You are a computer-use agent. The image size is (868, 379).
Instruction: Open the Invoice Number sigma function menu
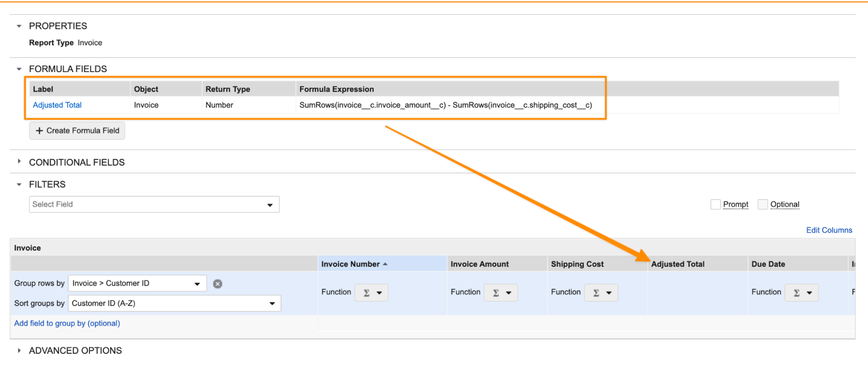371,293
